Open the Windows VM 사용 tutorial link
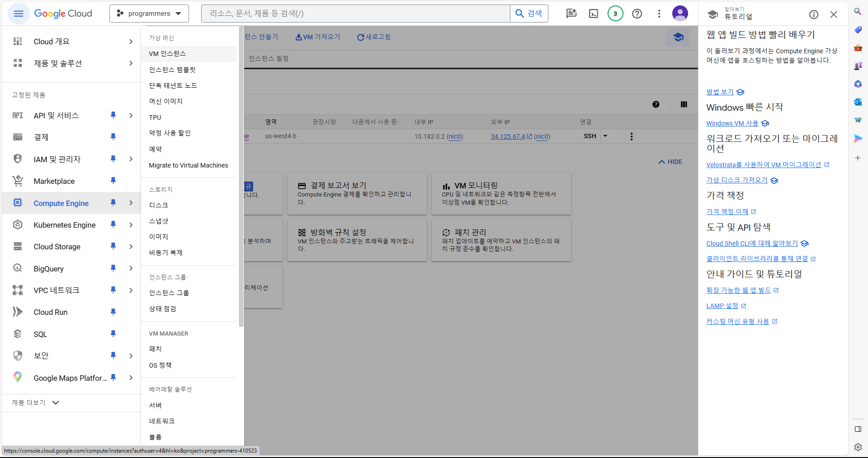The height and width of the screenshot is (458, 868). (732, 123)
